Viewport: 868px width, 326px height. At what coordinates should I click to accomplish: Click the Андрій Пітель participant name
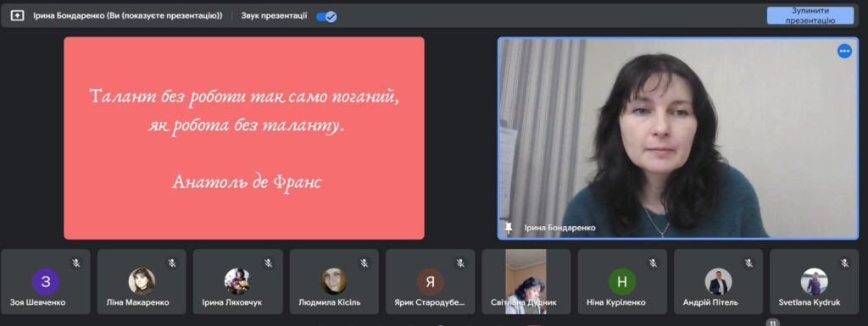[718, 303]
